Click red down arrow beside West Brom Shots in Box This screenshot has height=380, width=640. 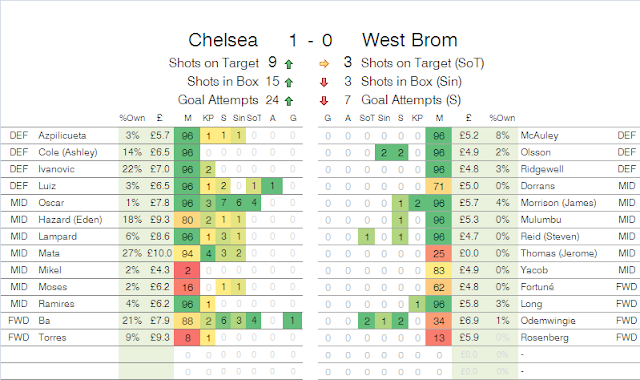point(324,82)
